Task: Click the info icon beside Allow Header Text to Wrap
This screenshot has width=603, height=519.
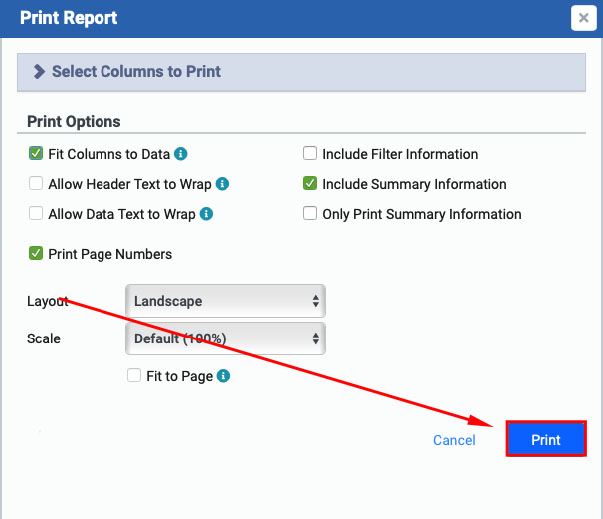Action: [222, 184]
